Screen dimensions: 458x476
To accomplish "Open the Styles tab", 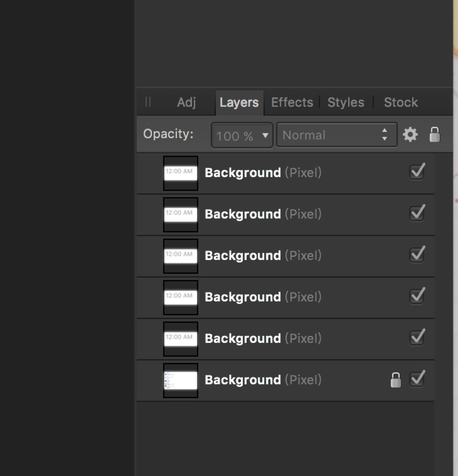I will coord(346,102).
